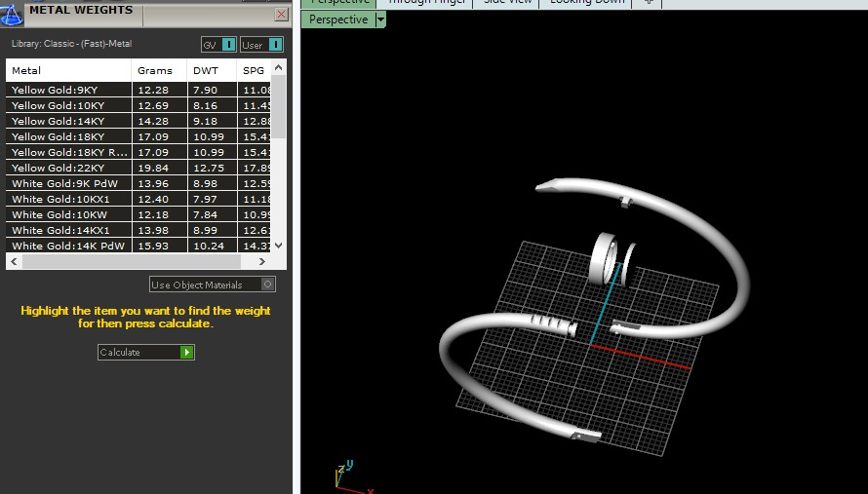Click the Calculate button
Screen dimensions: 868x494
(x=146, y=353)
